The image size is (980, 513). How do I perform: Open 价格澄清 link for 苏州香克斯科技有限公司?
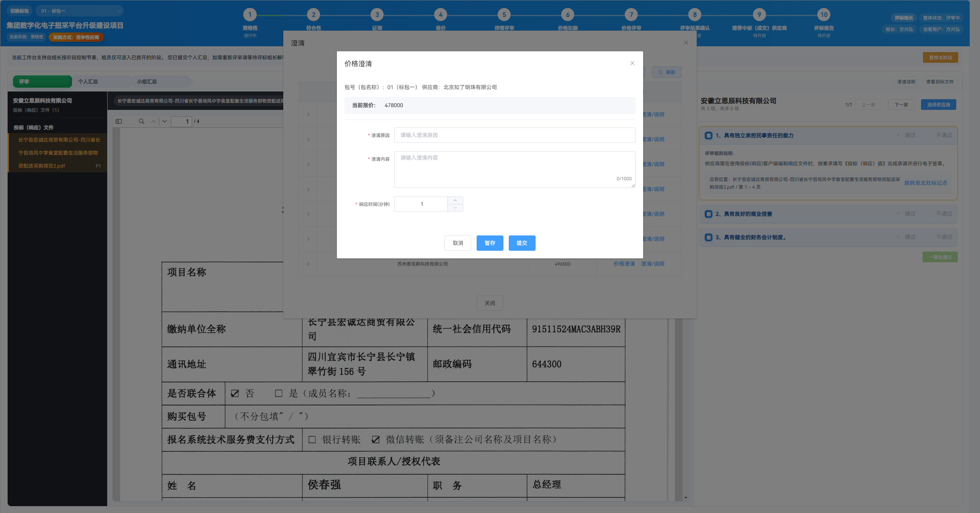click(x=624, y=264)
